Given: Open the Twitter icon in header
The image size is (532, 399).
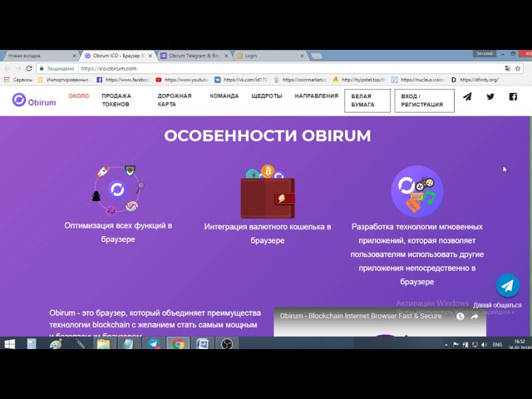Looking at the screenshot, I should click(x=490, y=96).
